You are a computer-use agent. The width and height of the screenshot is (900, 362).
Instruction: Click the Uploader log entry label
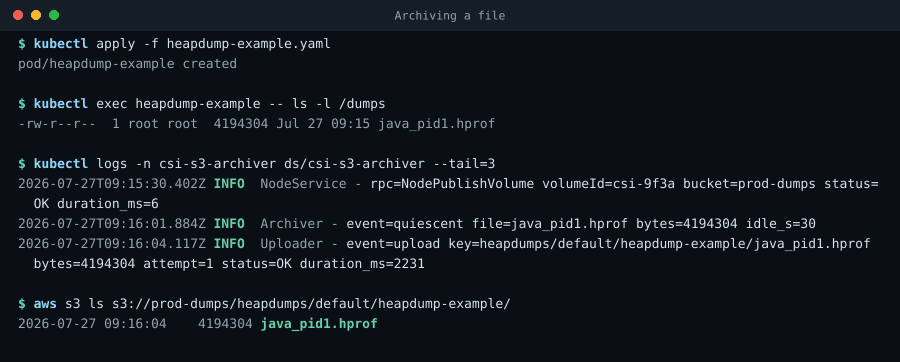292,244
